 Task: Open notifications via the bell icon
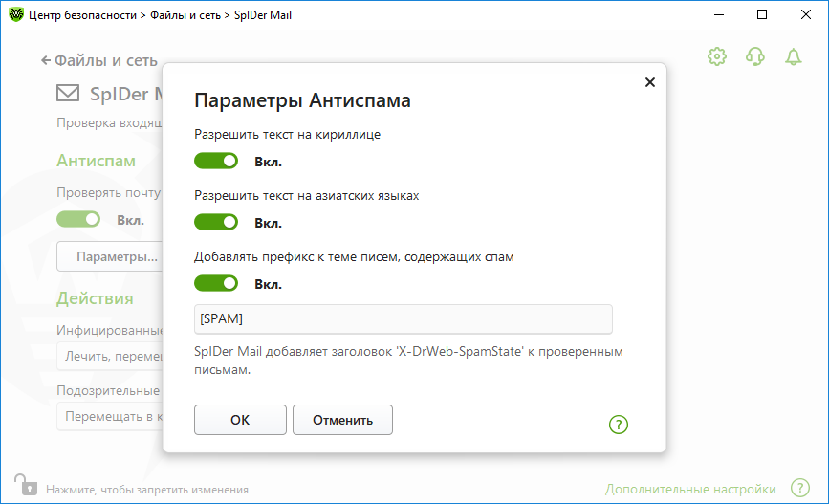[793, 56]
